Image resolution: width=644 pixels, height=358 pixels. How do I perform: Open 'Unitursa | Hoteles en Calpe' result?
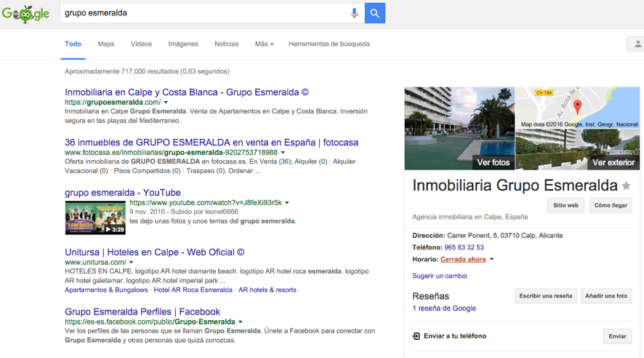(154, 252)
